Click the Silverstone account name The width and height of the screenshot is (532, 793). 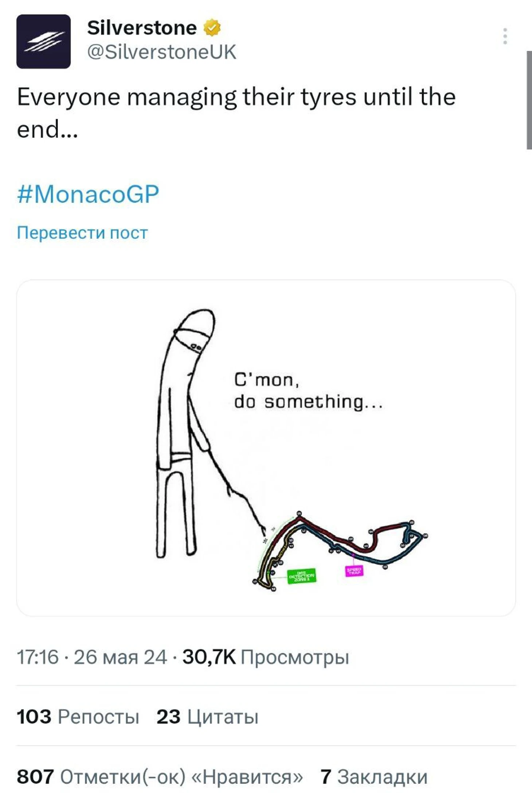click(142, 28)
